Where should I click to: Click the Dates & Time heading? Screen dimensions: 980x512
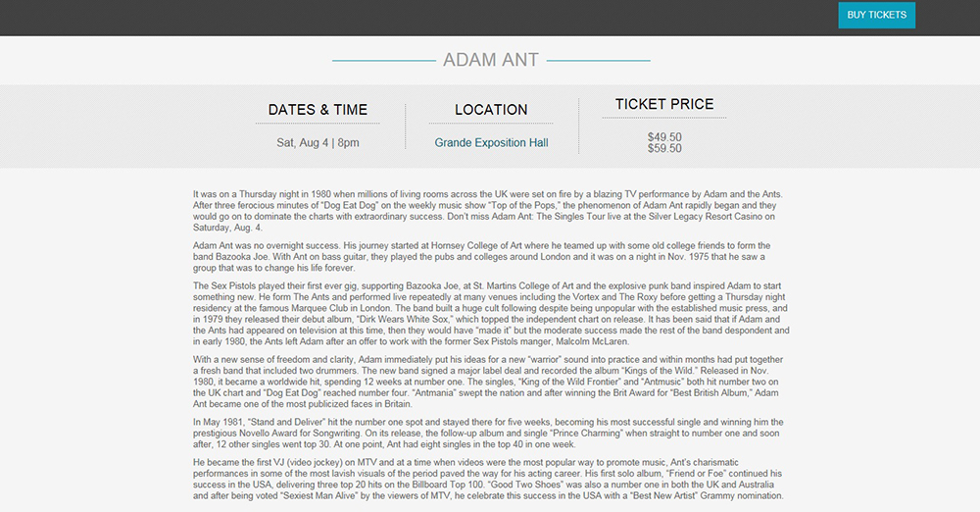click(x=318, y=110)
